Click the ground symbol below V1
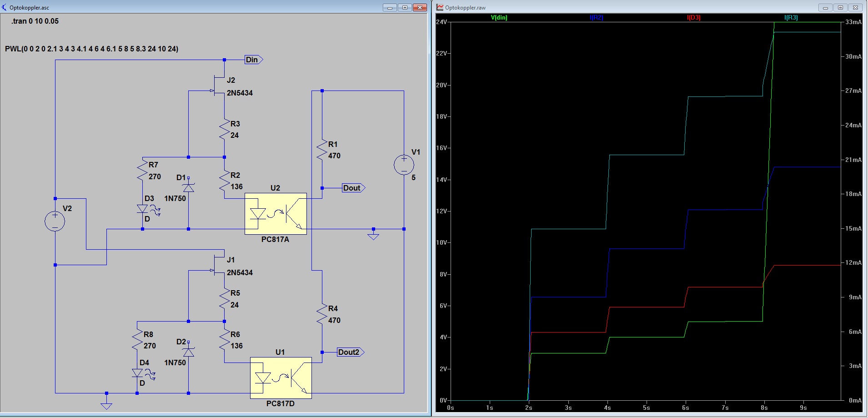Viewport: 868px width, 418px height. pyautogui.click(x=373, y=236)
